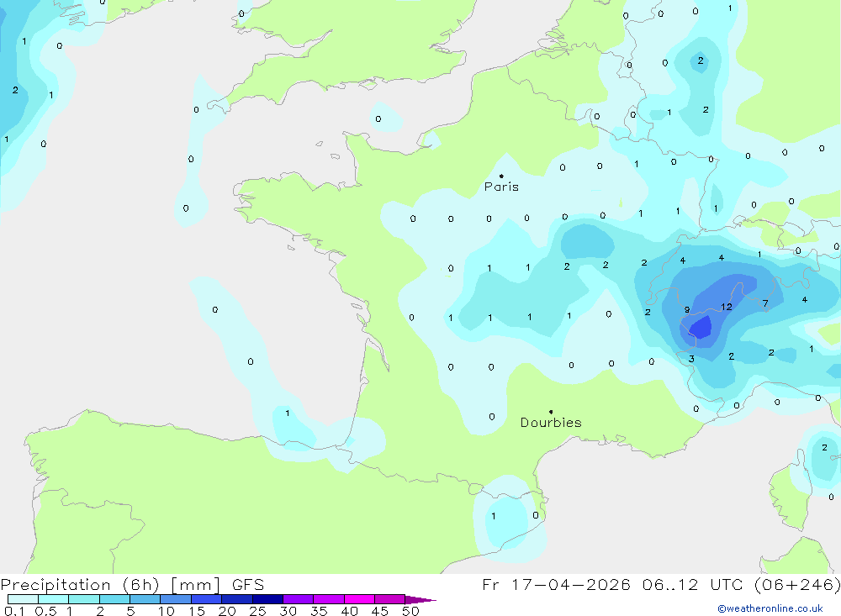Click the Paris location dot marker
This screenshot has width=841, height=616.
point(501,176)
